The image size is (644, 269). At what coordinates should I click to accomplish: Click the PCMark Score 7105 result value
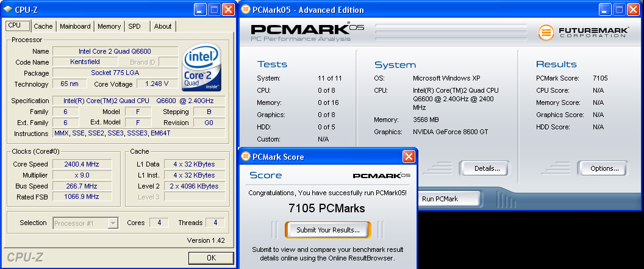600,78
